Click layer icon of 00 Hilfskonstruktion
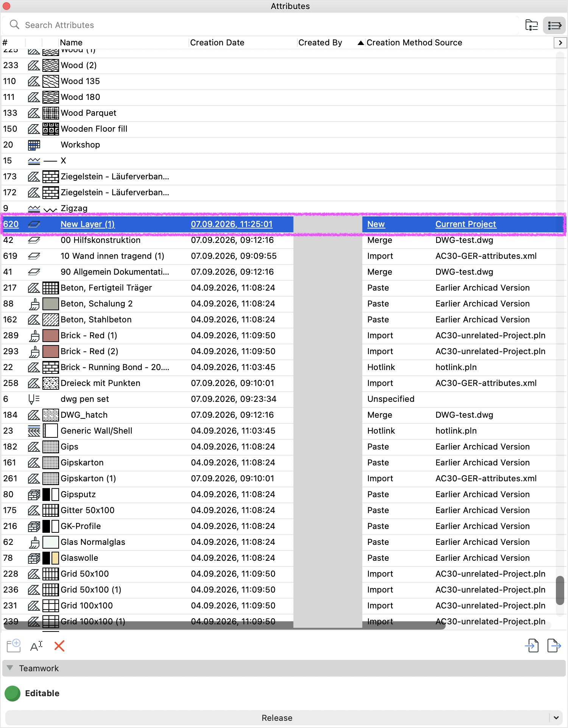 click(34, 240)
